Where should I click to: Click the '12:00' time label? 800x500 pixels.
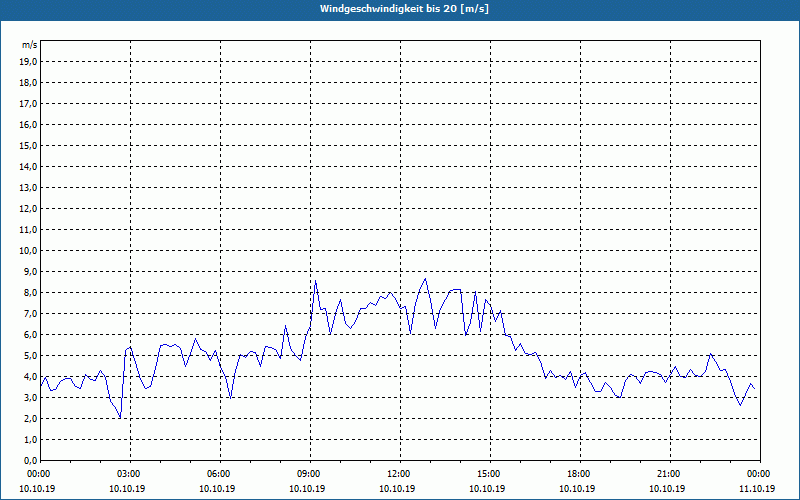[397, 474]
